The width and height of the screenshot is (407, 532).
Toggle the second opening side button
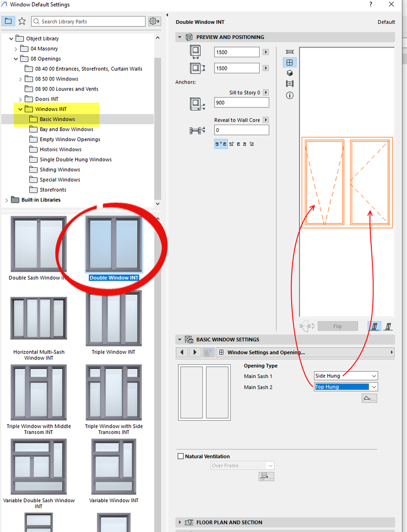[388, 326]
